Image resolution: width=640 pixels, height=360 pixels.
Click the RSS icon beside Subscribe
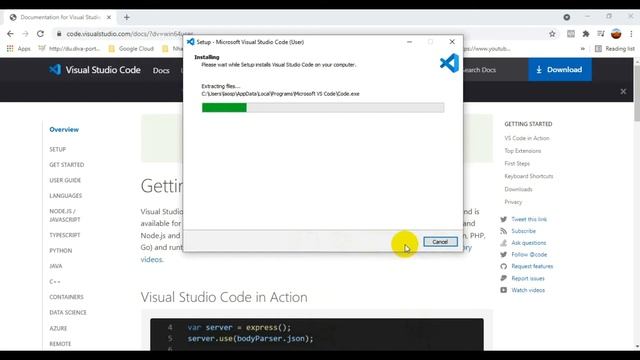pyautogui.click(x=504, y=231)
